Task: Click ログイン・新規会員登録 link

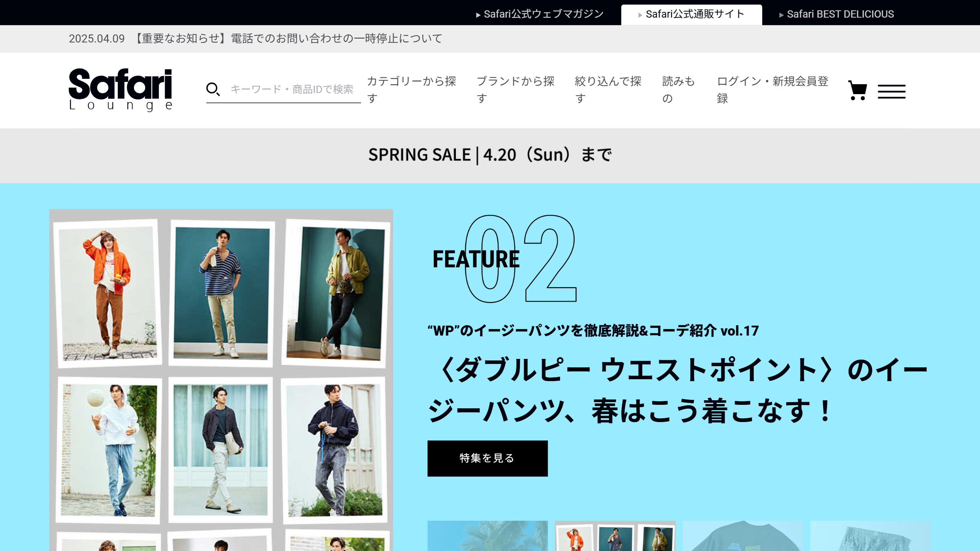Action: [x=773, y=90]
